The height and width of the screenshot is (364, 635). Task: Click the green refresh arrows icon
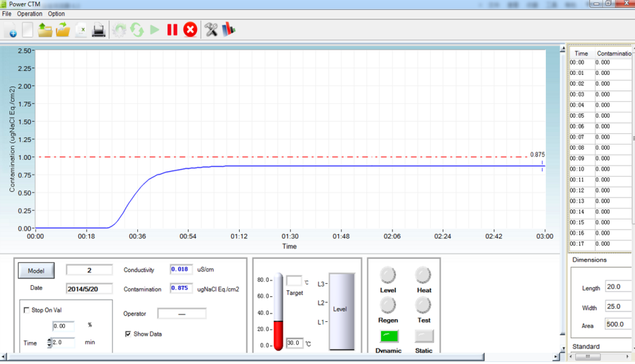137,30
